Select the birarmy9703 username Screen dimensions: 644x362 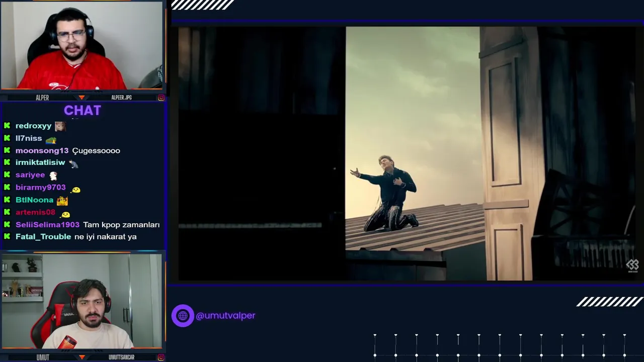(40, 187)
